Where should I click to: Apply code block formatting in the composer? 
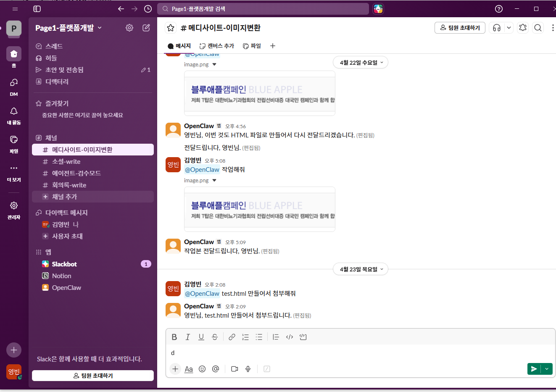click(x=303, y=337)
